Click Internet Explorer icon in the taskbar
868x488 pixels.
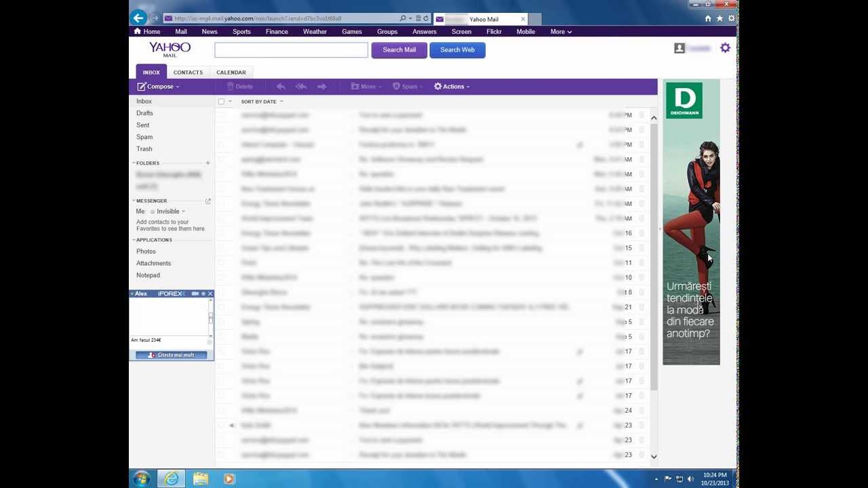coord(172,479)
